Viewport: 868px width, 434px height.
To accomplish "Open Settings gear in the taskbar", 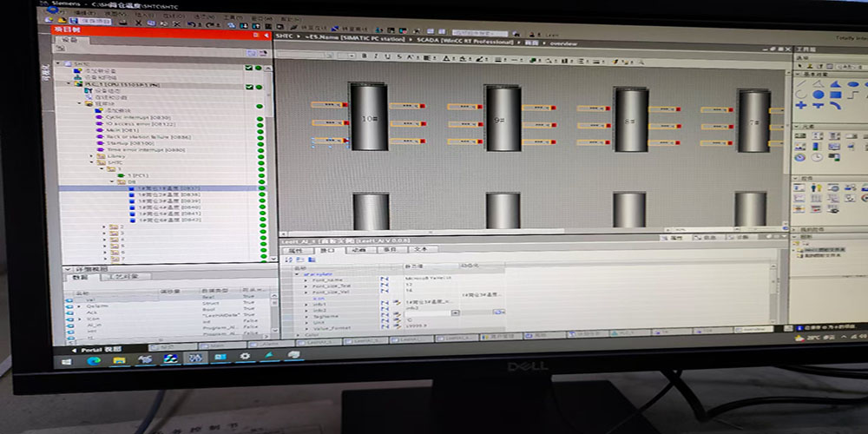I will (245, 357).
